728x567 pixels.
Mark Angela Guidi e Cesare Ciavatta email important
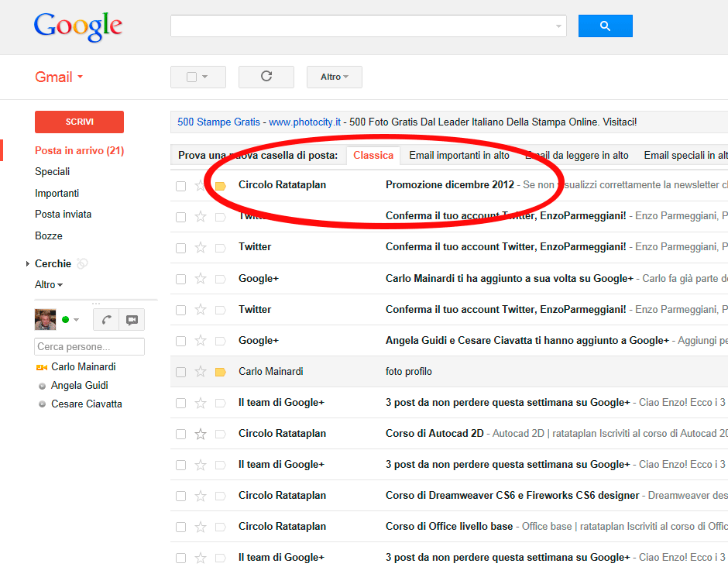click(x=221, y=342)
